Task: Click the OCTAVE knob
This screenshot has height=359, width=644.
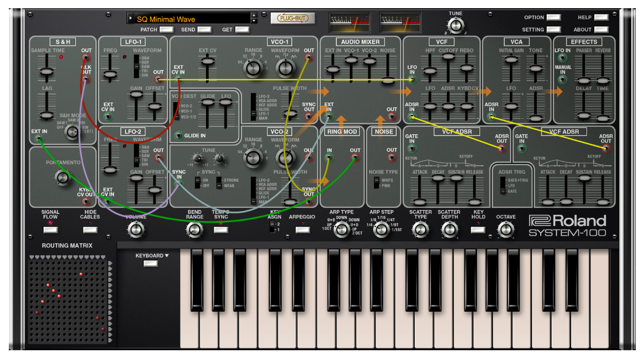Action: tap(506, 229)
